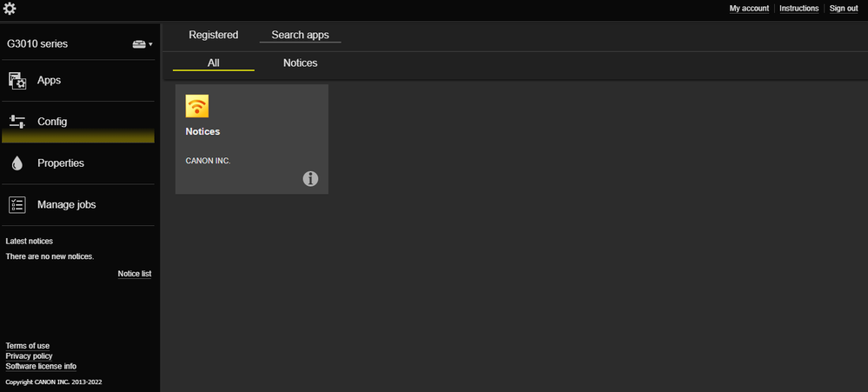Click the Apps sidebar icon
The height and width of the screenshot is (392, 868).
pyautogui.click(x=17, y=80)
